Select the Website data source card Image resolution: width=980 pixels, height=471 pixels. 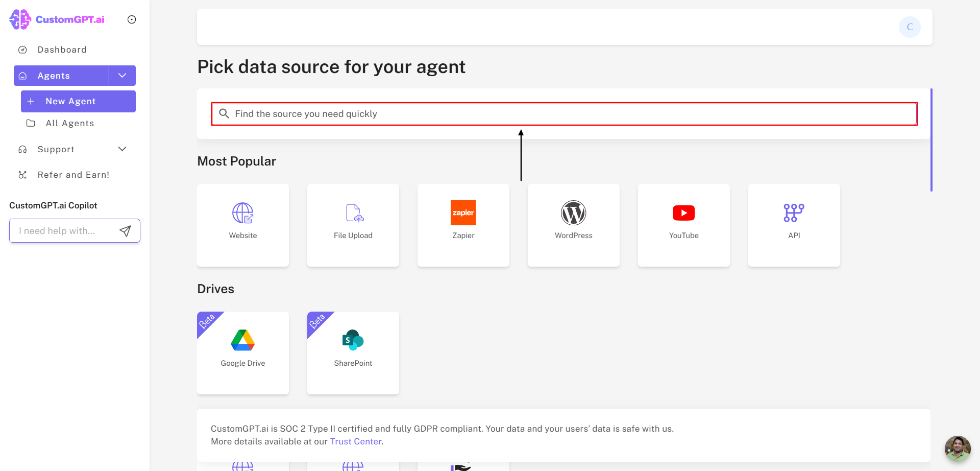[x=243, y=225]
